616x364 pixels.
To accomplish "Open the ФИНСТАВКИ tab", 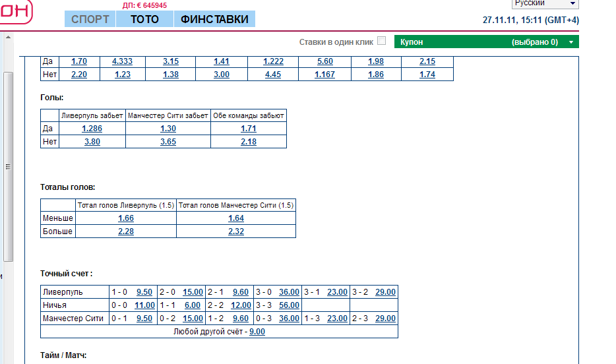I will coord(214,19).
